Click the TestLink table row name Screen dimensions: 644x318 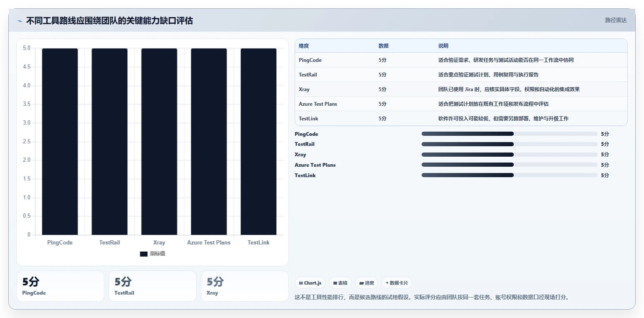click(x=308, y=119)
